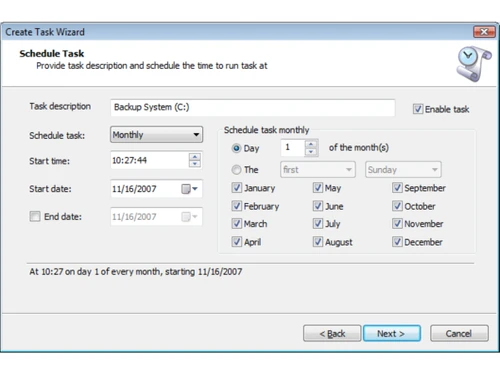500x375 pixels.
Task: Click the 'Schedule task monthly' group label
Action: (266, 130)
